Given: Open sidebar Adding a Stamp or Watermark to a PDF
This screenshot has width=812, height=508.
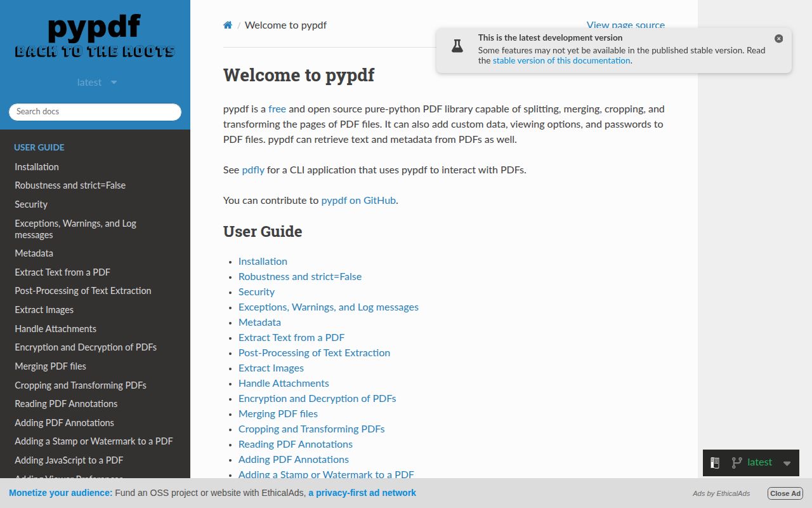Looking at the screenshot, I should click(x=94, y=441).
